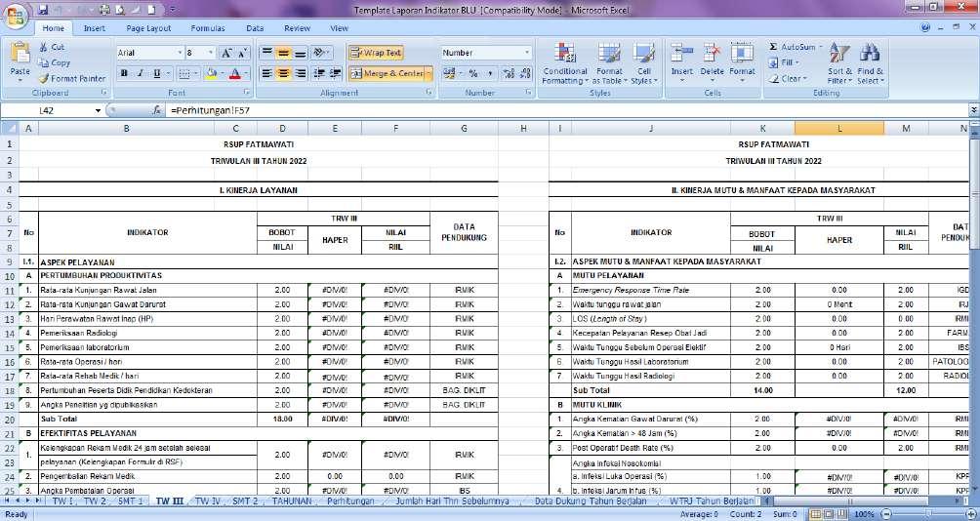Click the Cut scissors icon

click(44, 47)
